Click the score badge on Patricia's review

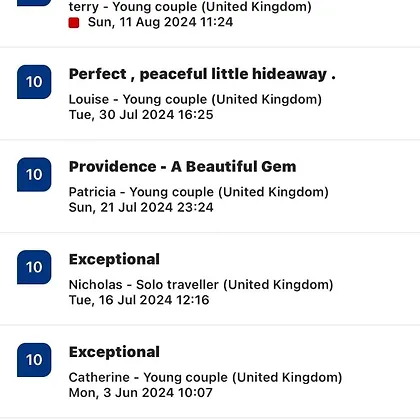[x=34, y=175]
